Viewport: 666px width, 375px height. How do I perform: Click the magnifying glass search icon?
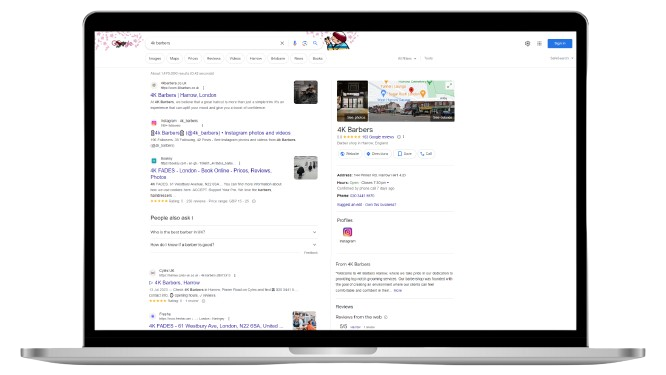tap(315, 43)
